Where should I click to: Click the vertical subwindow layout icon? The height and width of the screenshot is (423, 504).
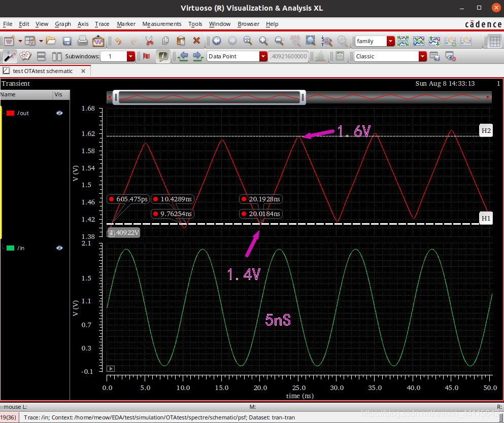tap(56, 56)
